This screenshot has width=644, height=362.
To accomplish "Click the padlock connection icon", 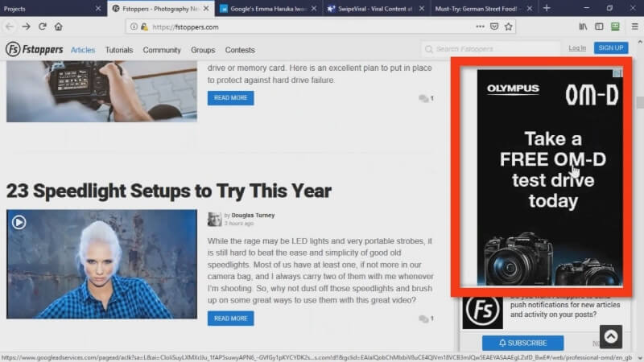I will click(144, 27).
